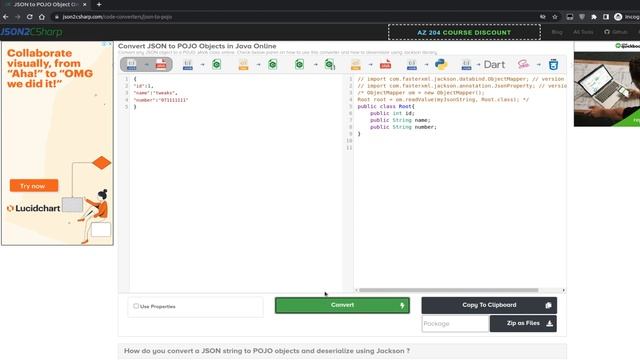The height and width of the screenshot is (360, 640).
Task: Choose the JSON to C# converter icon
Action: point(202,64)
